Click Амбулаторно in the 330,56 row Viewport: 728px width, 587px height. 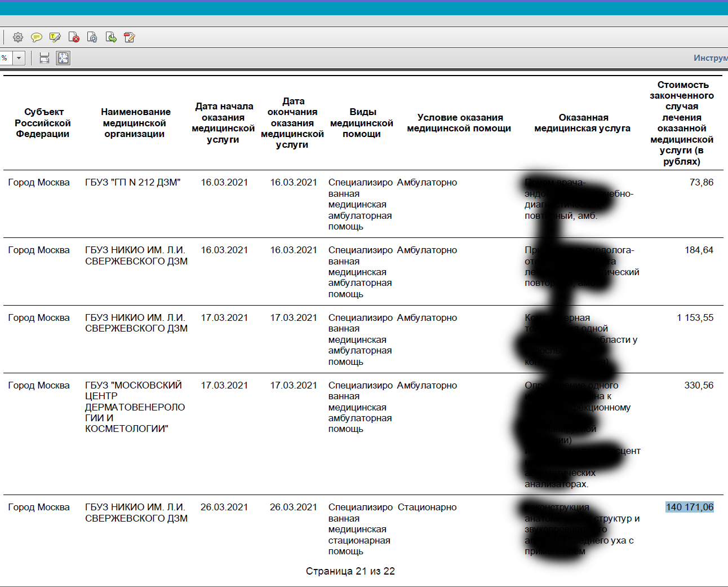tap(427, 386)
